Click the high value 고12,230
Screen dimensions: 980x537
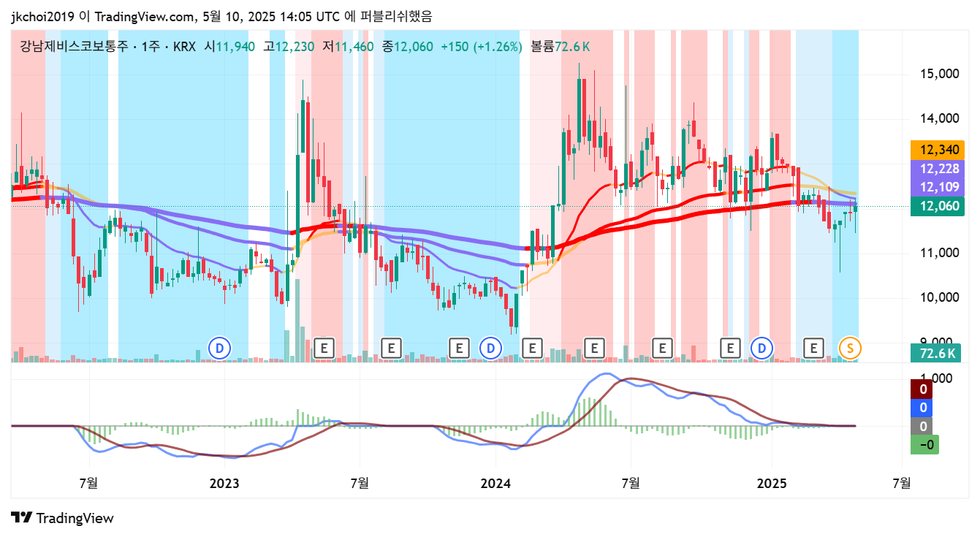[x=289, y=47]
